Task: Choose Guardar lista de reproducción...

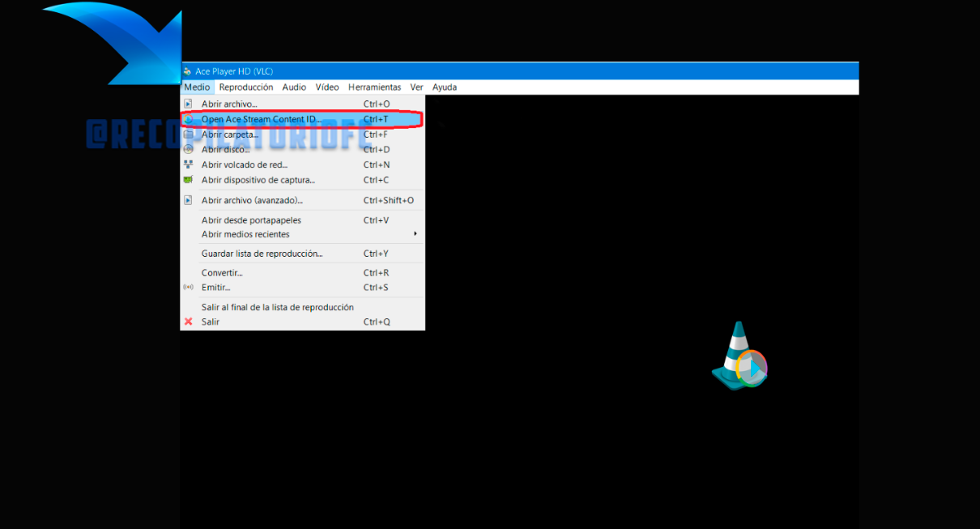Action: click(x=302, y=254)
